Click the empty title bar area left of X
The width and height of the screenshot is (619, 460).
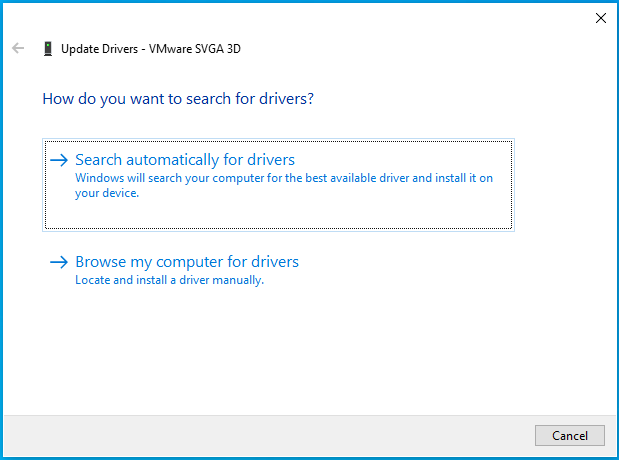tap(400, 18)
